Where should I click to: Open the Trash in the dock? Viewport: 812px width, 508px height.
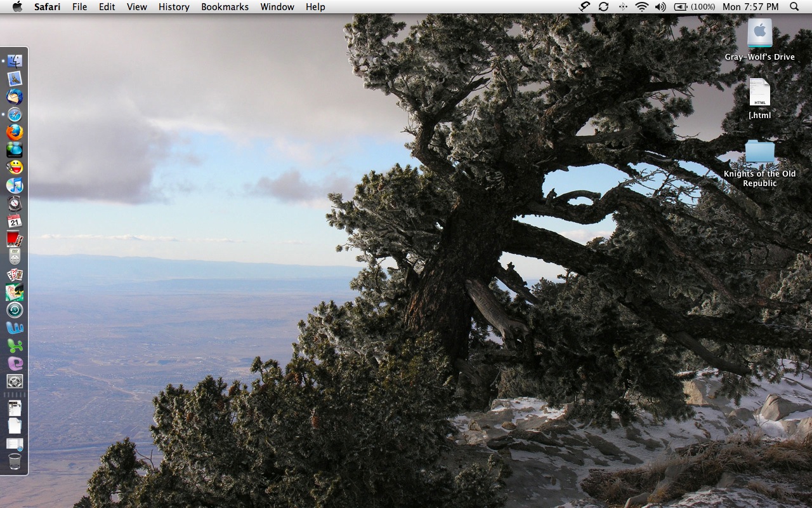point(15,462)
